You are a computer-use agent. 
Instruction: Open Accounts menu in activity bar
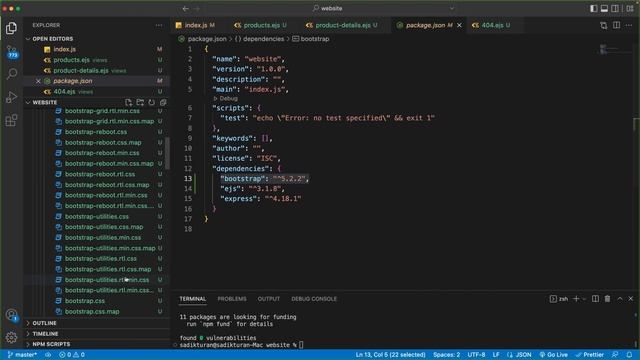(x=11, y=315)
